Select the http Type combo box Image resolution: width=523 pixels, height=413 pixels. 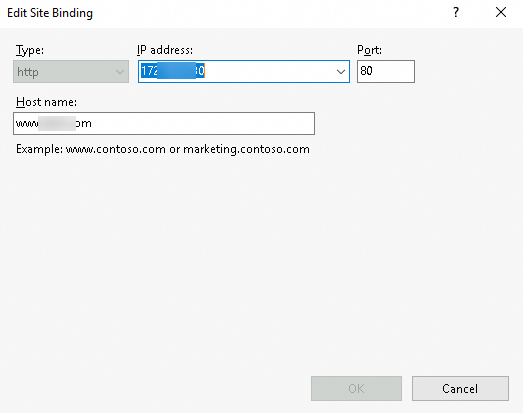coord(71,71)
